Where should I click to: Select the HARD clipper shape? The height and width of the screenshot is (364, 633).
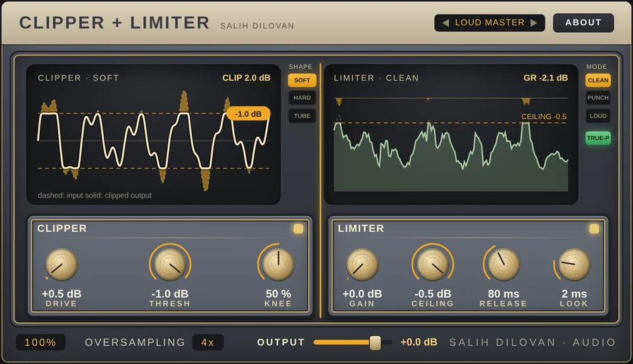(x=302, y=97)
